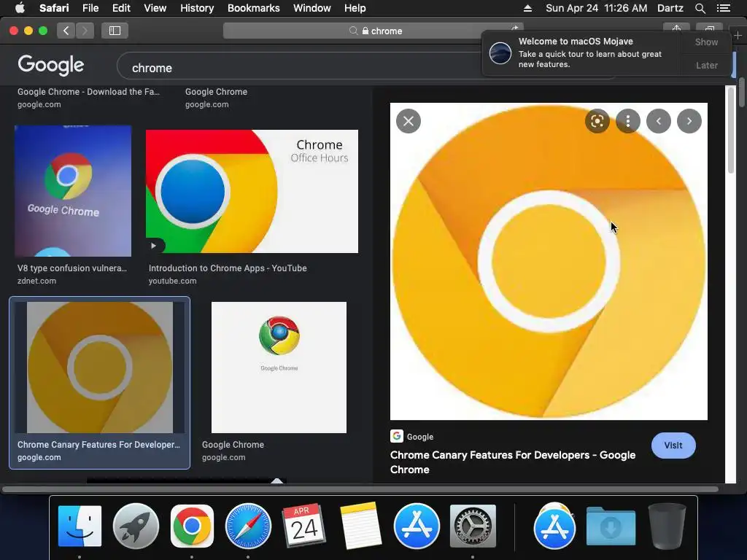
Task: Toggle the Safari sidebar
Action: click(115, 31)
